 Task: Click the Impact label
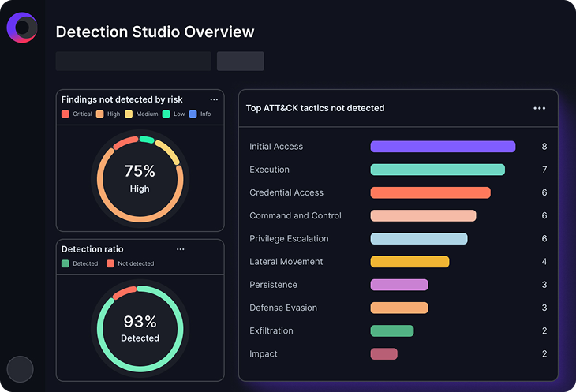(264, 354)
